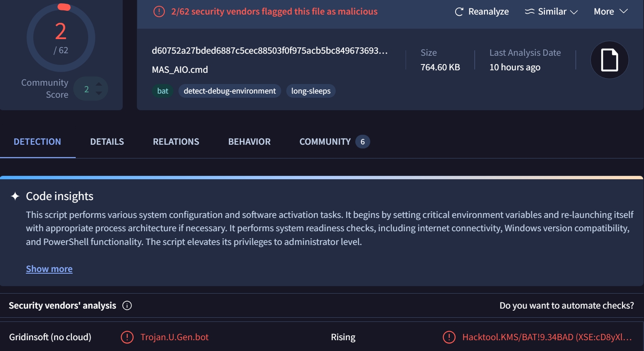The height and width of the screenshot is (351, 644).
Task: Click the Reanalyze circular arrow icon
Action: point(459,12)
